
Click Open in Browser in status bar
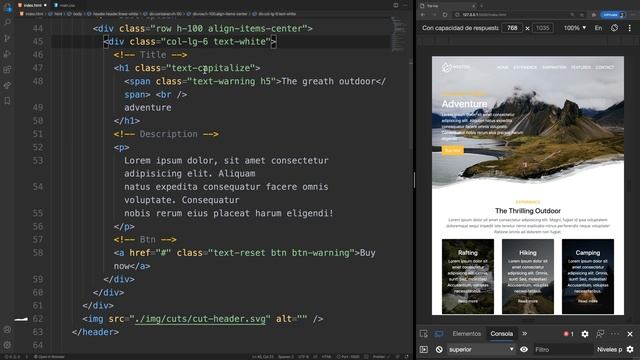click(50, 357)
